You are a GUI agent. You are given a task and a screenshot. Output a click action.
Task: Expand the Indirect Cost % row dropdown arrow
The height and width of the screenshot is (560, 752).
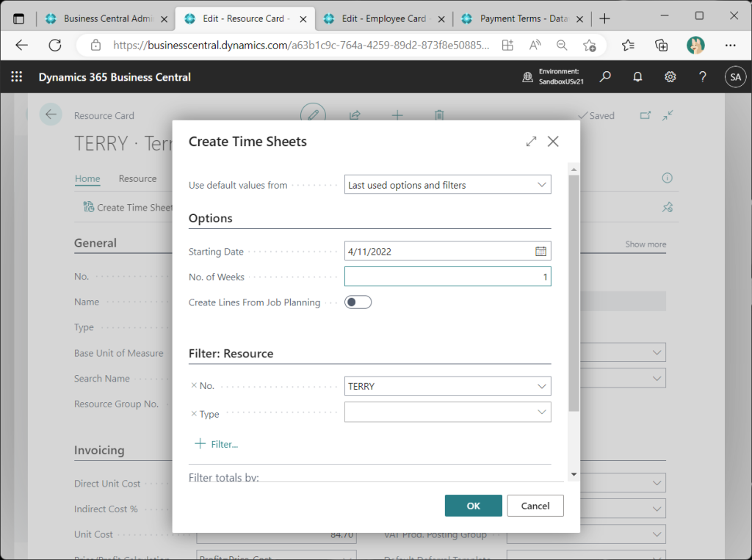coord(657,509)
